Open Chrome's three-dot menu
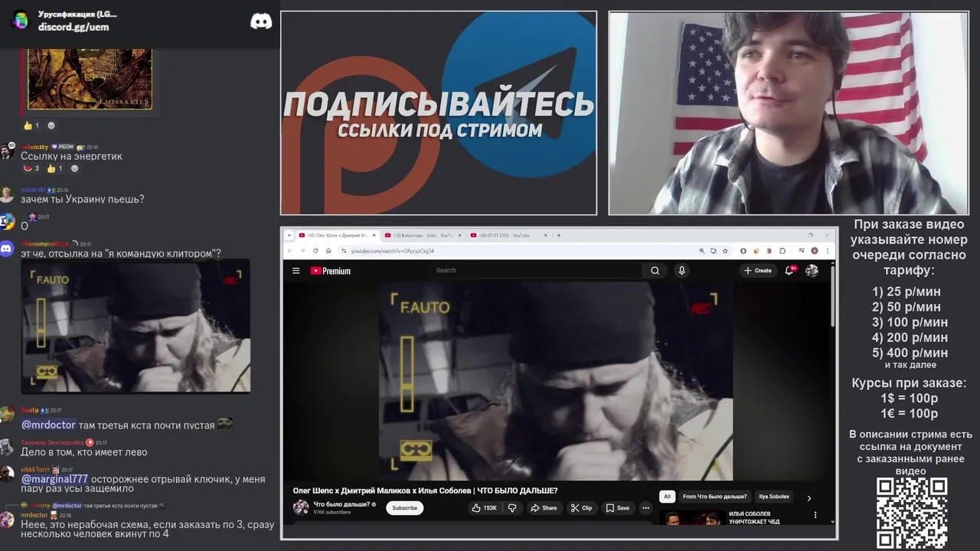Viewport: 980px width, 551px height. coord(828,251)
